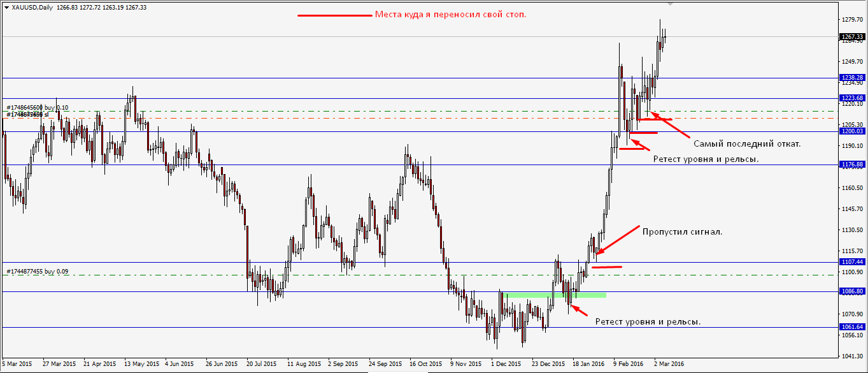Viewport: 868px width, 373px height.
Task: Click the 1279.70 price on the scale
Action: coord(851,20)
